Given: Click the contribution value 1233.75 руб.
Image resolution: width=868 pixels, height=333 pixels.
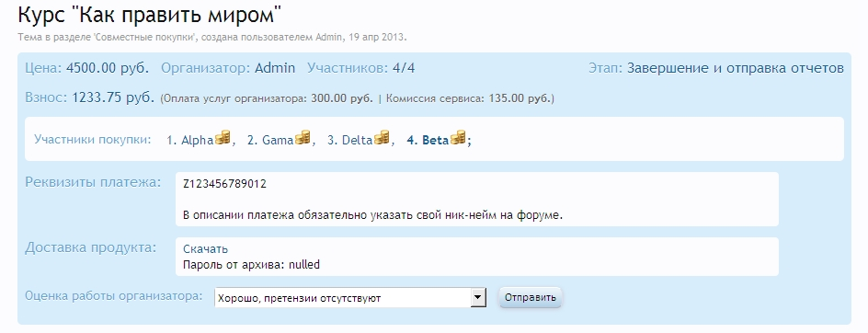Looking at the screenshot, I should pyautogui.click(x=113, y=98).
